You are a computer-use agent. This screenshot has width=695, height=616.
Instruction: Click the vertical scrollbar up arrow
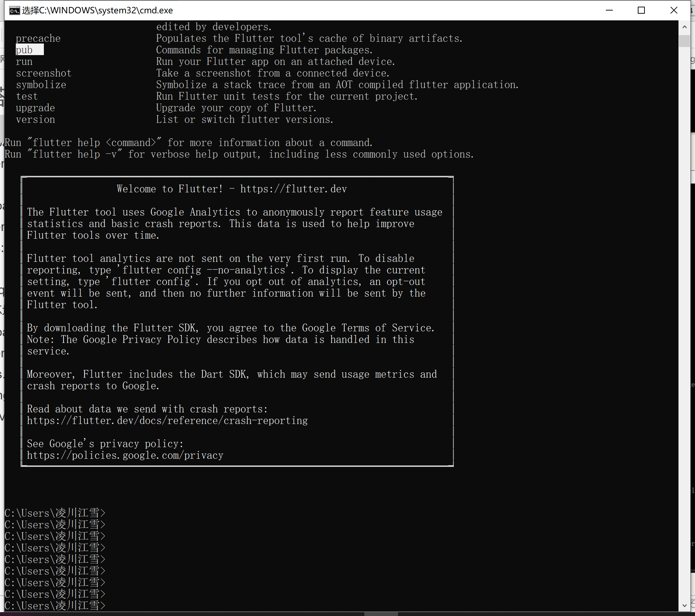click(684, 27)
